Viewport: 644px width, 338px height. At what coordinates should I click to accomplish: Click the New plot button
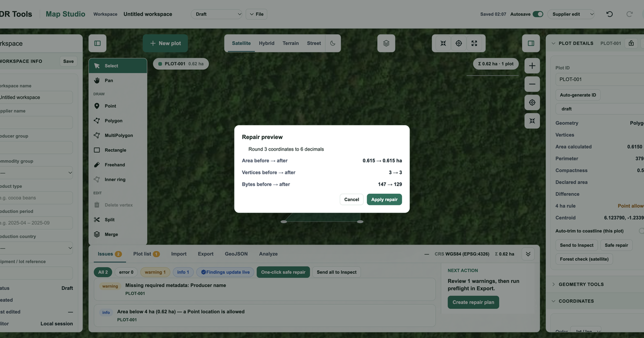pos(165,43)
